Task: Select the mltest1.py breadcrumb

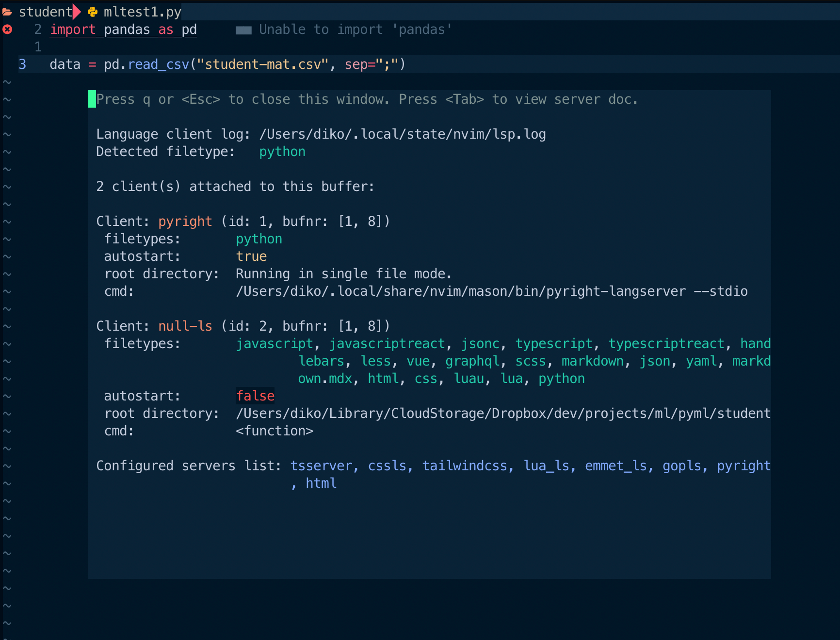Action: point(142,12)
